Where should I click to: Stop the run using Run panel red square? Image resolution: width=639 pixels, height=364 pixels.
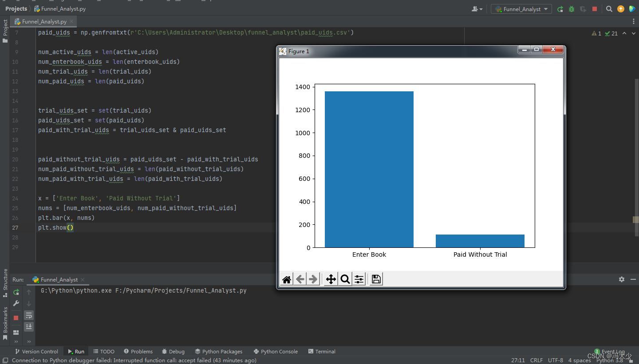pyautogui.click(x=16, y=318)
